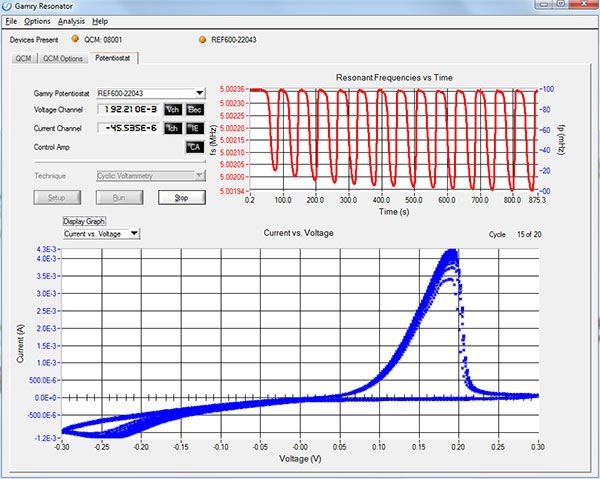Toggle the Eoc indicator button

(x=194, y=109)
